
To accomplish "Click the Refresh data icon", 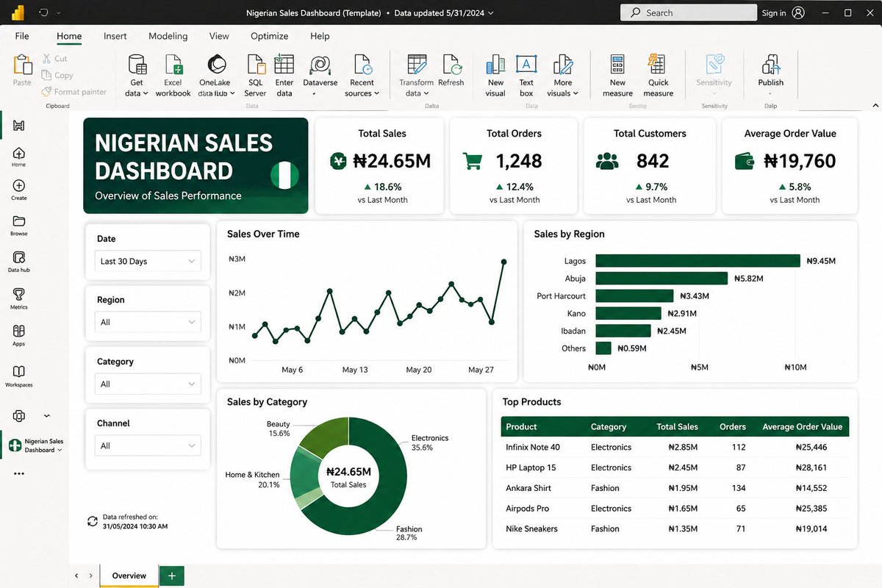I will [x=451, y=65].
